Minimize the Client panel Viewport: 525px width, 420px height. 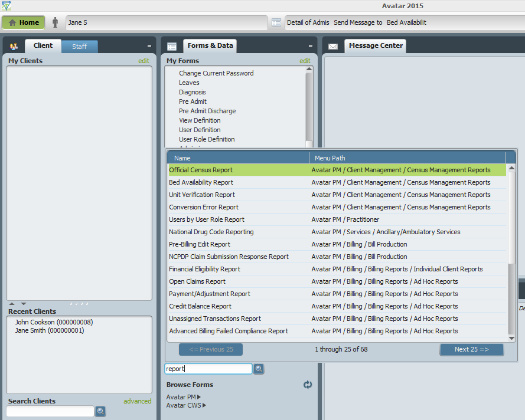[149, 46]
